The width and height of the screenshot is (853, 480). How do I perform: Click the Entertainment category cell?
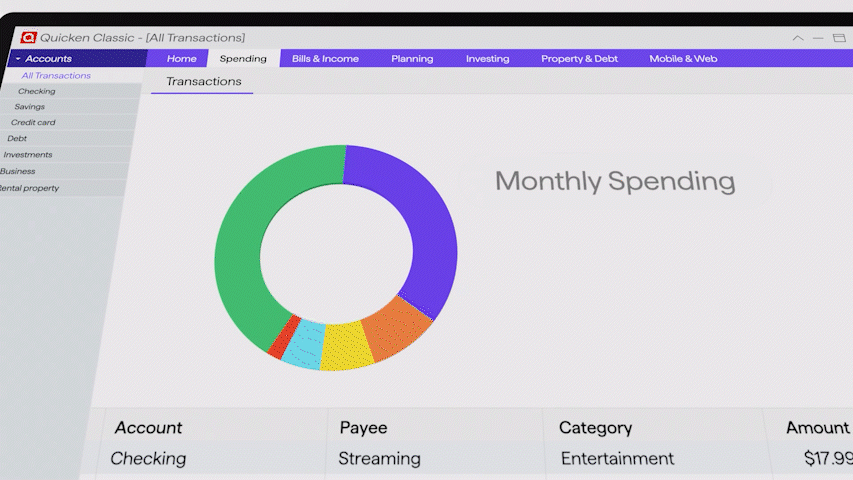pos(617,459)
